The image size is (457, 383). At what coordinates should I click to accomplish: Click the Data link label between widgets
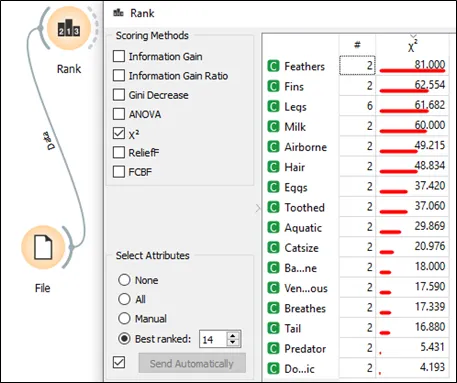pyautogui.click(x=49, y=141)
